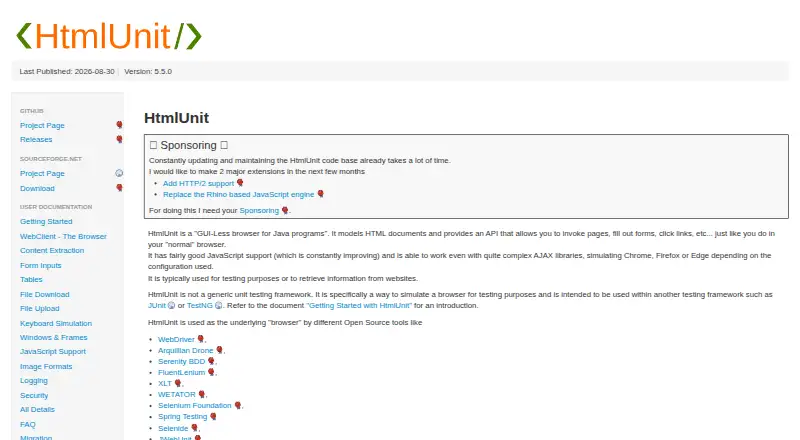Click the icon after Selenide
The height and width of the screenshot is (440, 800).
(194, 428)
